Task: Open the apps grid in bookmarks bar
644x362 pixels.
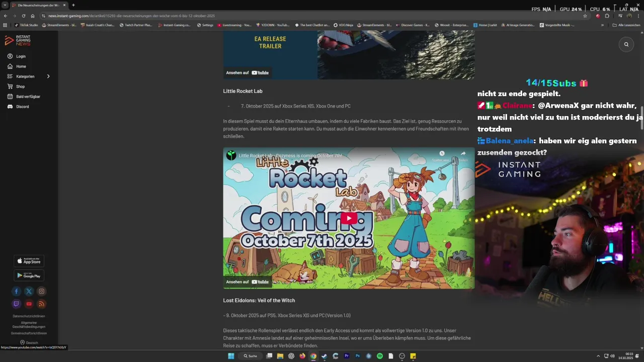Action: 5,25
